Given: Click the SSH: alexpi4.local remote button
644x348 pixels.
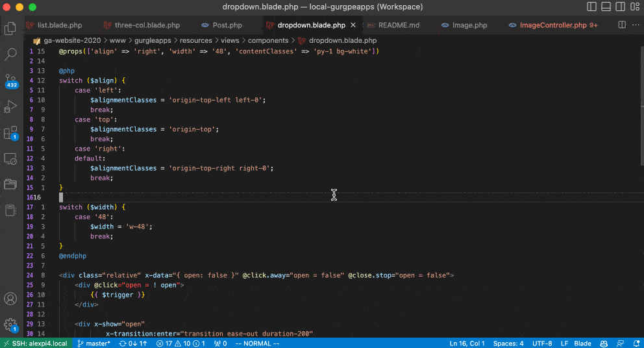Looking at the screenshot, I should pos(34,343).
